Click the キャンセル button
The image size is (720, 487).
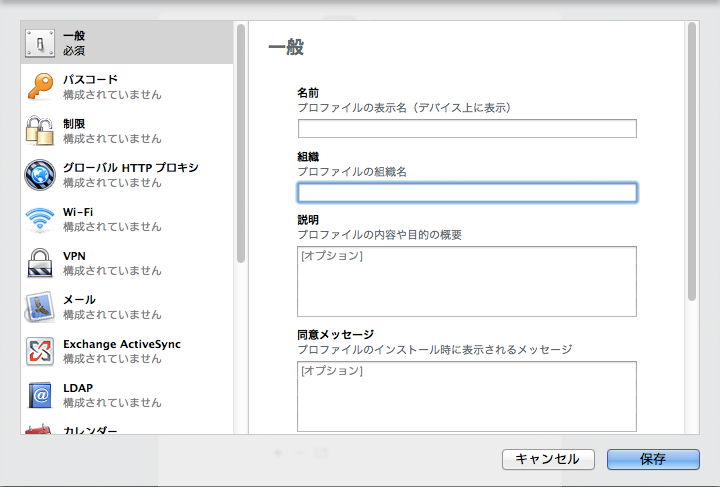pyautogui.click(x=547, y=459)
